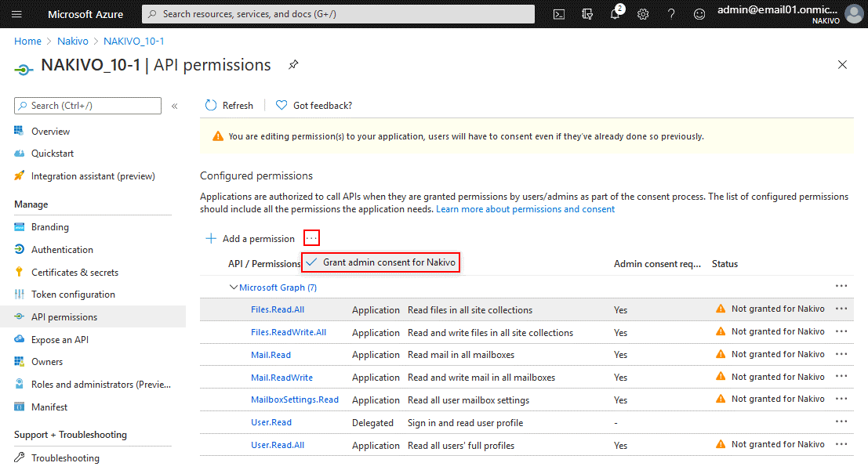868x470 pixels.
Task: Select Authentication in the sidebar
Action: point(61,249)
